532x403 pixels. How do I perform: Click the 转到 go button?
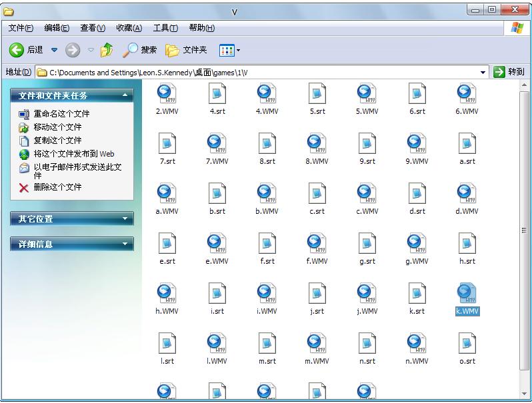point(509,72)
